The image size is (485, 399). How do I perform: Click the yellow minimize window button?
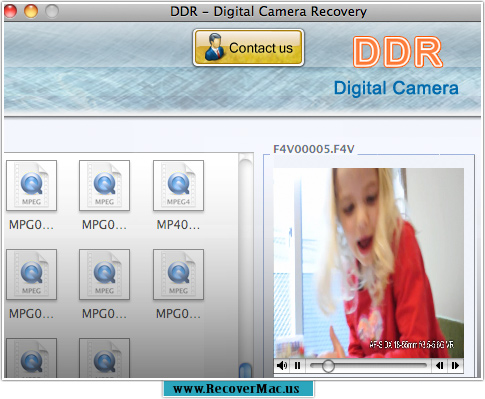coord(31,11)
